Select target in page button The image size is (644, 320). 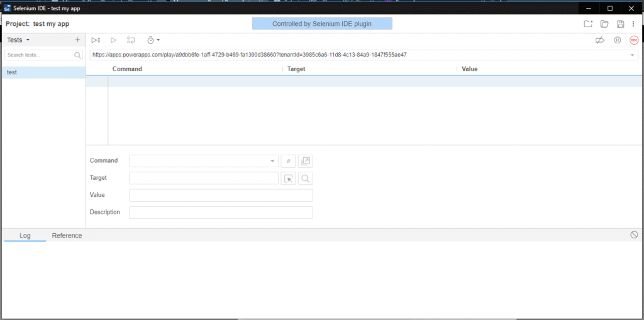pyautogui.click(x=288, y=179)
